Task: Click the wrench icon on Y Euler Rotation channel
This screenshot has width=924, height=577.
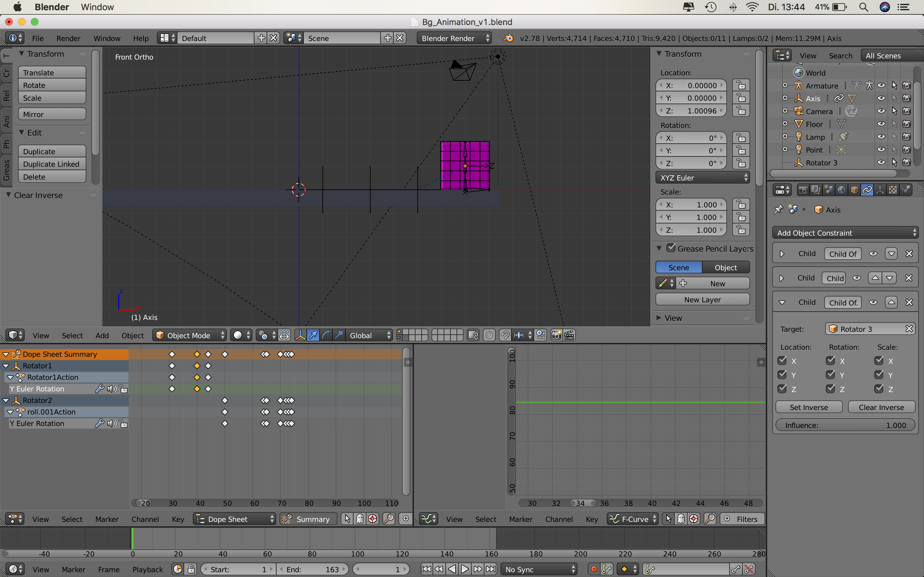Action: click(100, 389)
